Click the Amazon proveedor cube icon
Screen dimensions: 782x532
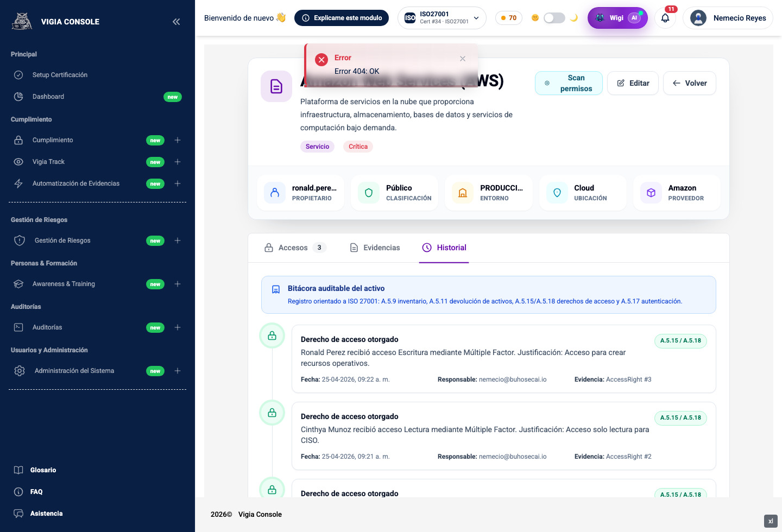651,193
